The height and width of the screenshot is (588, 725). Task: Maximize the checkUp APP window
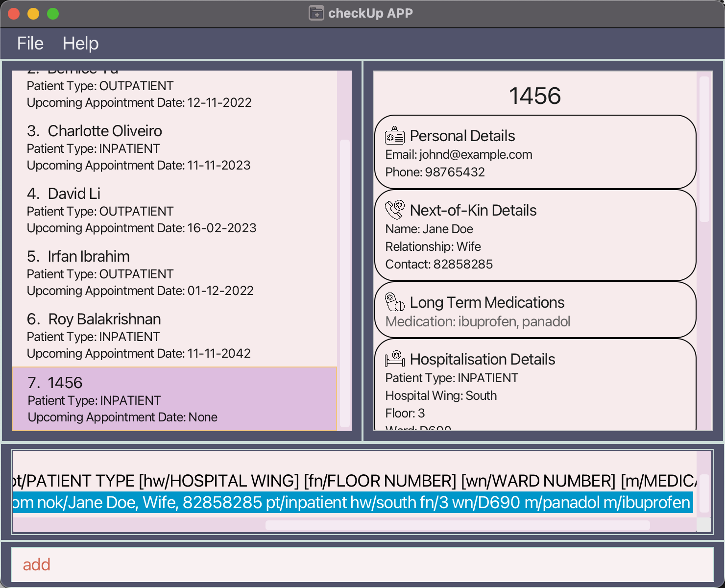pos(53,14)
